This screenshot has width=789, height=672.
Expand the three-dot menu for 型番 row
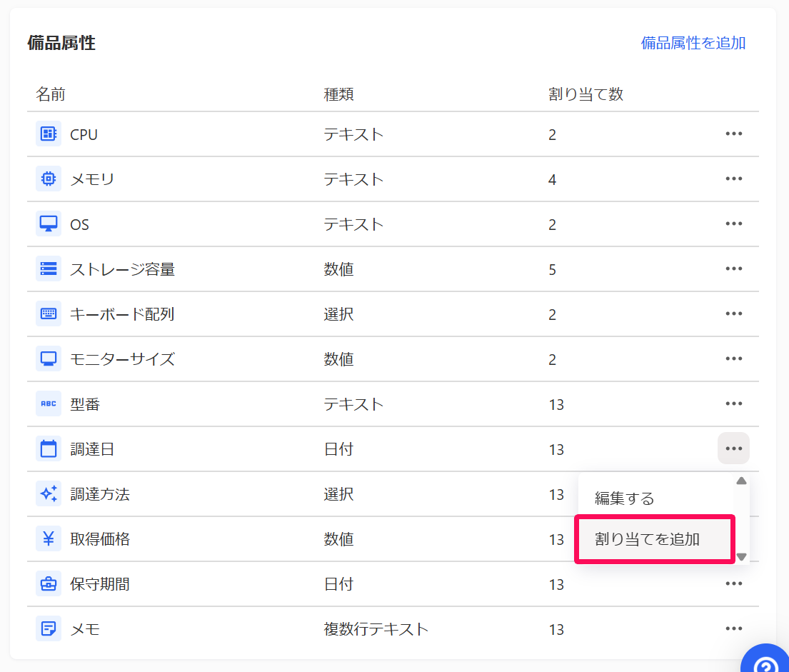733,404
